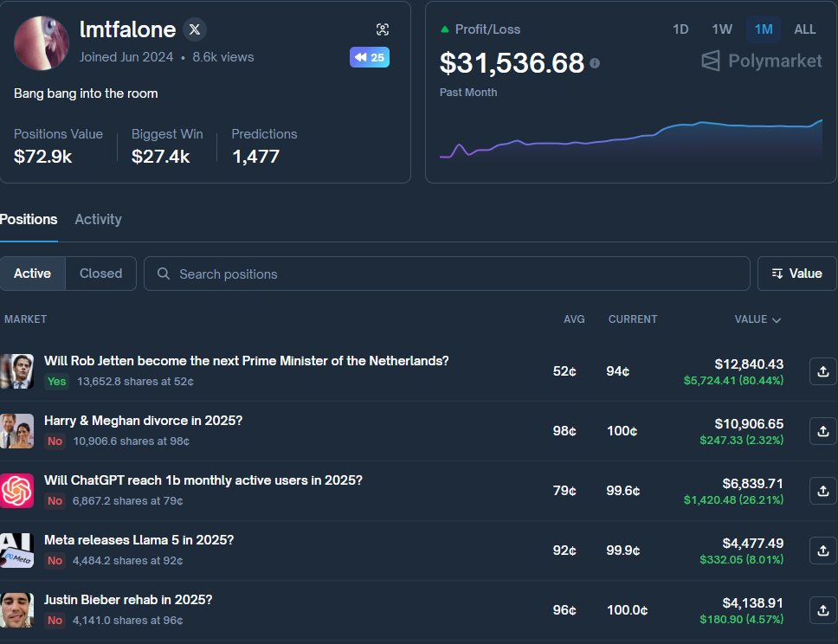Click the Yes badge on Rob Jetten

point(56,382)
